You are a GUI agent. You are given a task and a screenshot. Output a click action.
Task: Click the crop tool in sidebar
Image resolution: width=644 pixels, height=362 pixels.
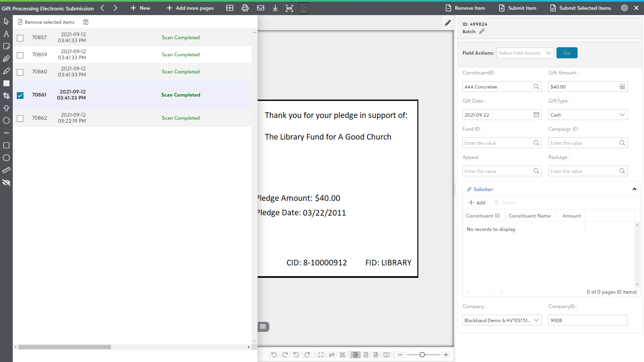[6, 96]
